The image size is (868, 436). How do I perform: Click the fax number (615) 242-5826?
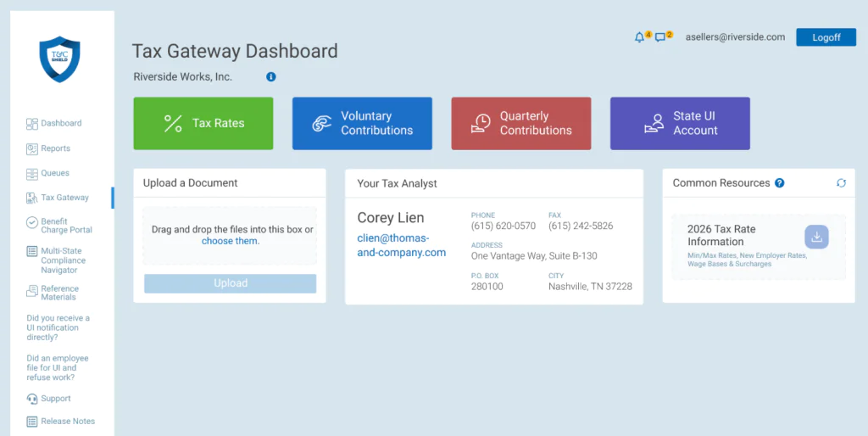point(581,226)
